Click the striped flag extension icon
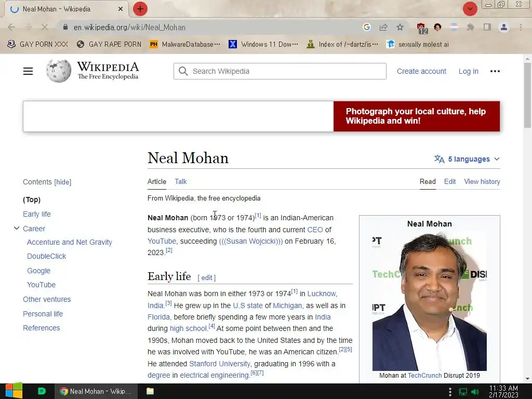 pos(454,27)
